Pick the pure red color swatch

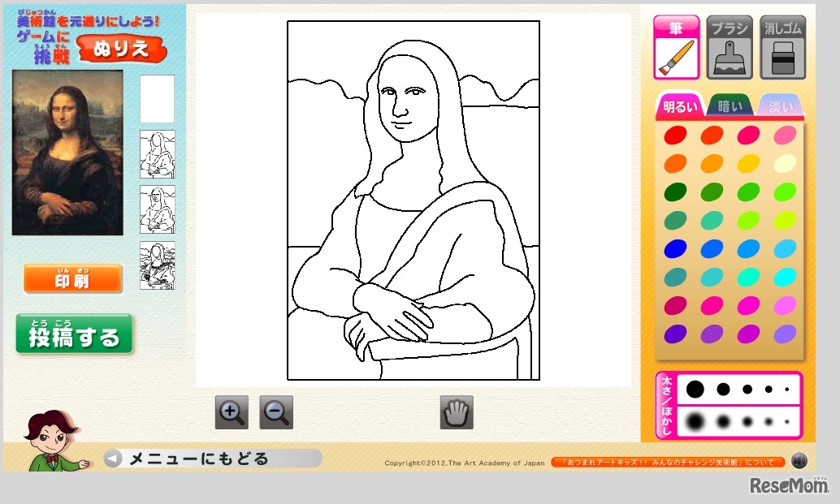click(676, 135)
